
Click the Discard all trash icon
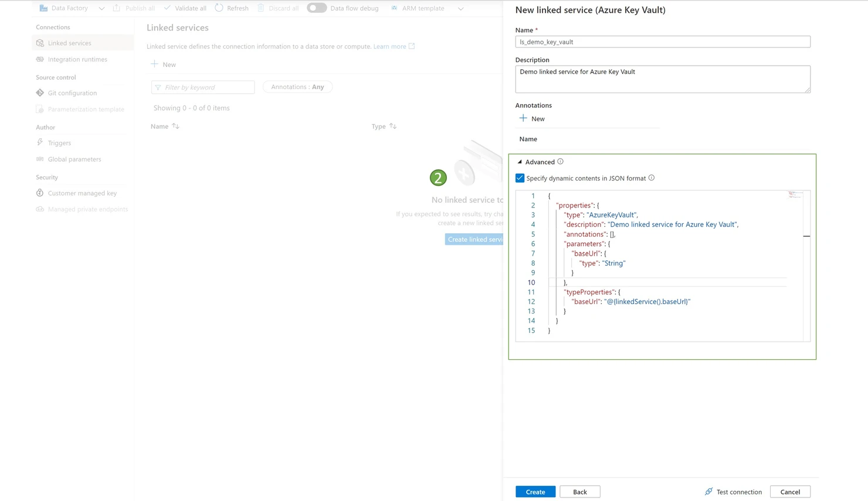point(261,8)
